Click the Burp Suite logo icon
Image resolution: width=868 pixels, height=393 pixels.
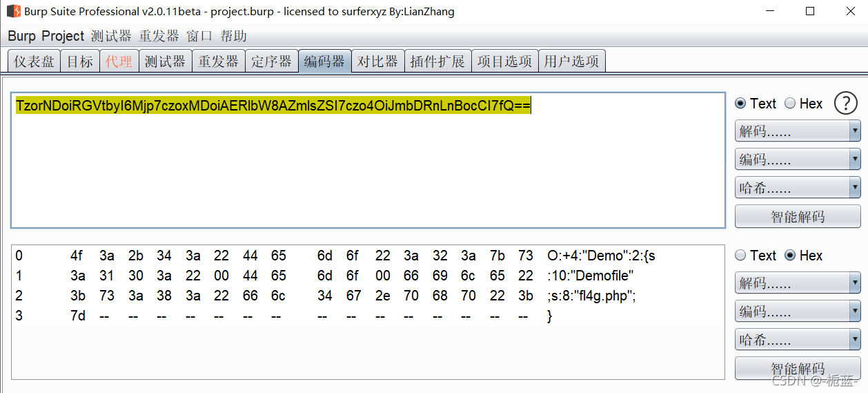pyautogui.click(x=12, y=11)
